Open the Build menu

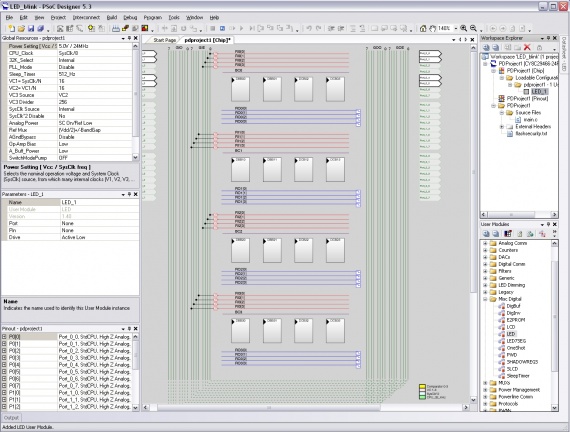coord(112,17)
